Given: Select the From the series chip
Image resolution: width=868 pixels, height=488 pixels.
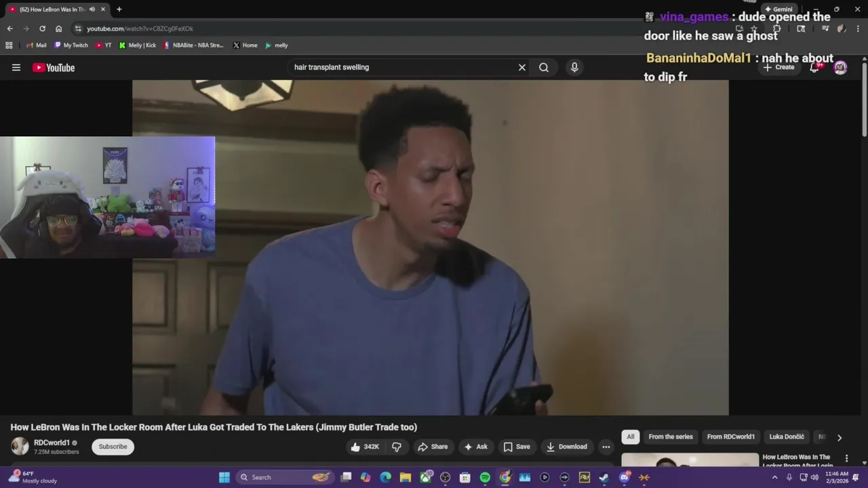Looking at the screenshot, I should click(x=671, y=436).
